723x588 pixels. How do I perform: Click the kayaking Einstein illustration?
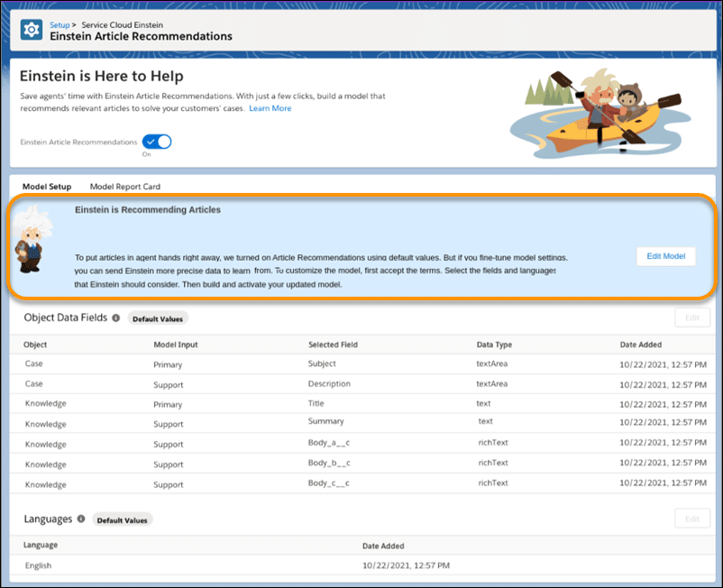[600, 113]
